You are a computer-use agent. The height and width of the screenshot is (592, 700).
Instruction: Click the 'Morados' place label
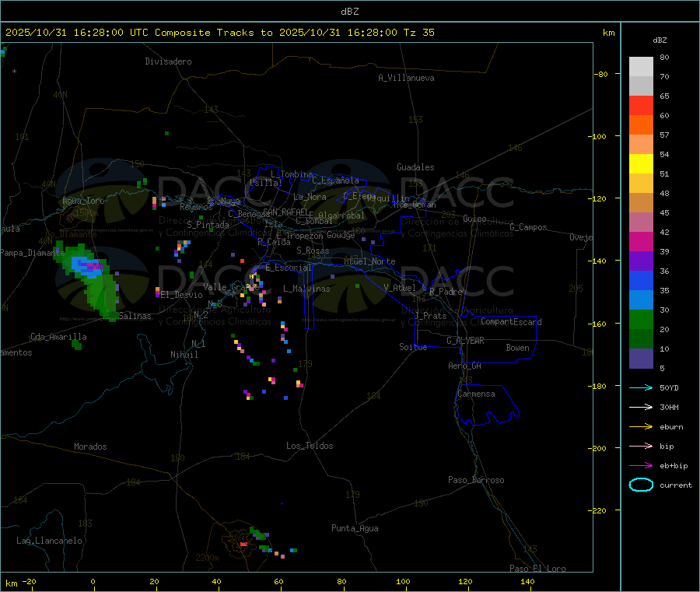pos(90,447)
